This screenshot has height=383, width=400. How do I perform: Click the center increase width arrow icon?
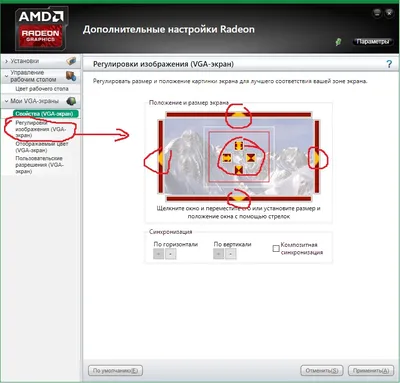coord(227,158)
